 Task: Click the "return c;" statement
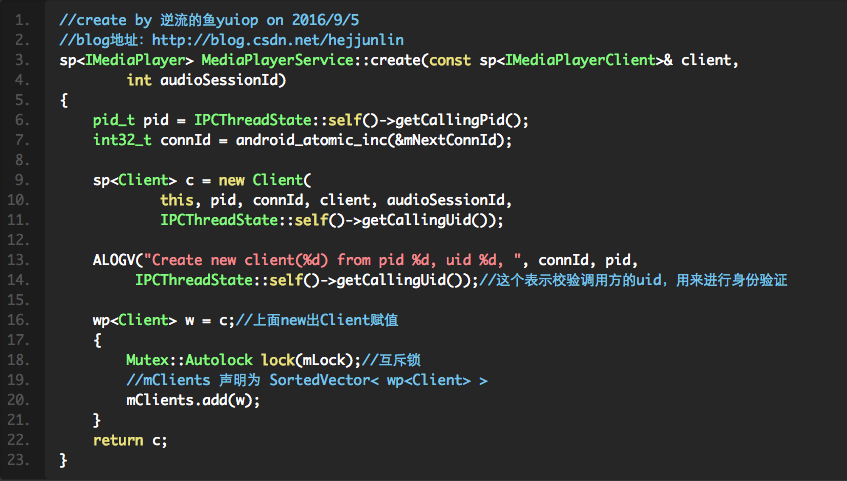130,440
